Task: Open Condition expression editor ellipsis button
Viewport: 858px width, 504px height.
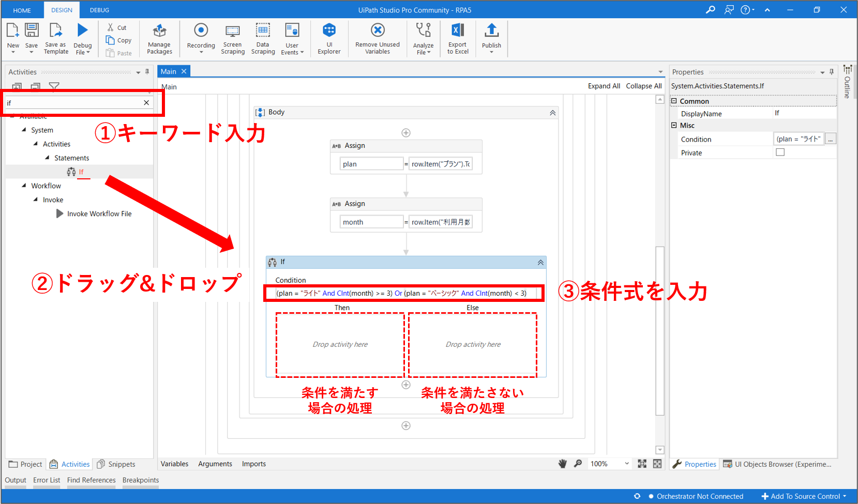Action: [x=830, y=139]
